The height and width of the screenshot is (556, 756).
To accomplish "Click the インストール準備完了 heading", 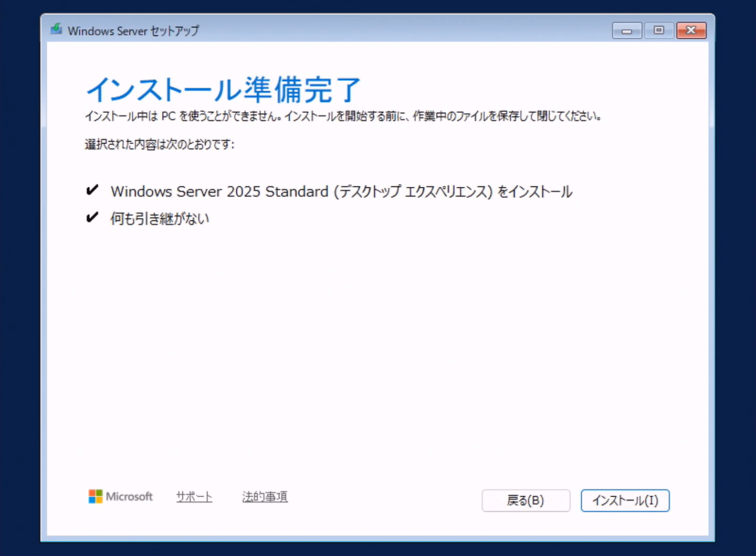I will (223, 89).
